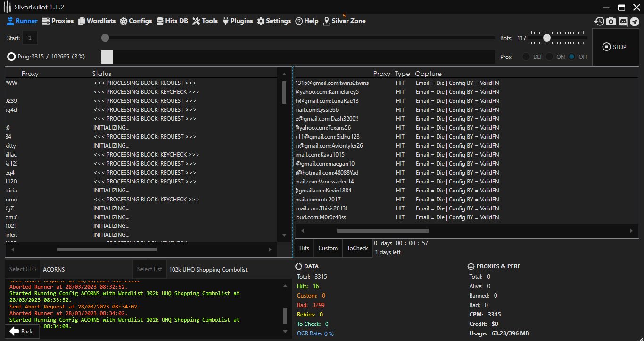Click the Select CFG button

pos(23,269)
